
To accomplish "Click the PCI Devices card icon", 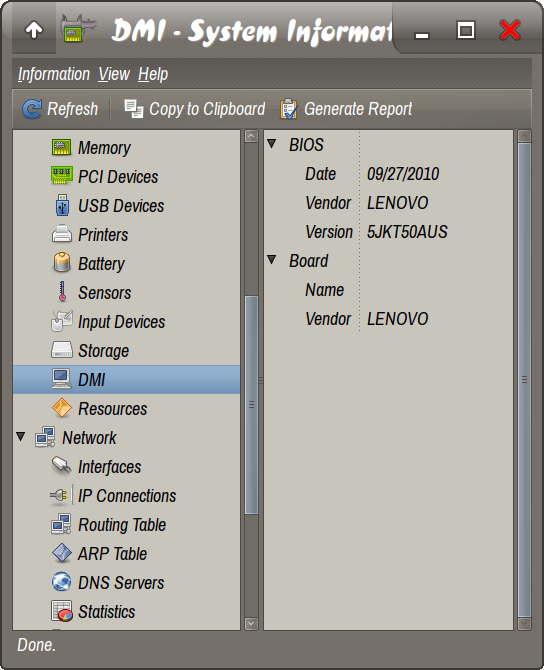I will click(62, 176).
